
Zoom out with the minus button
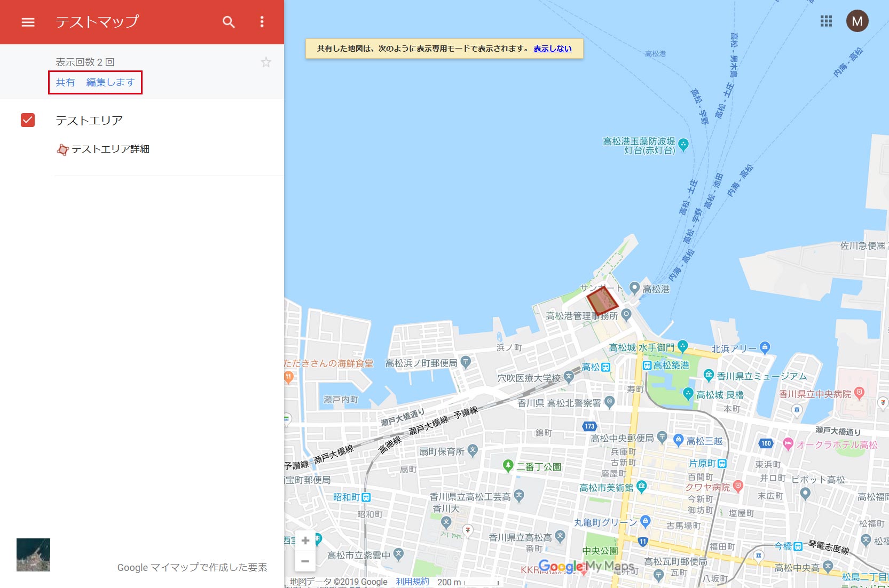pos(305,561)
